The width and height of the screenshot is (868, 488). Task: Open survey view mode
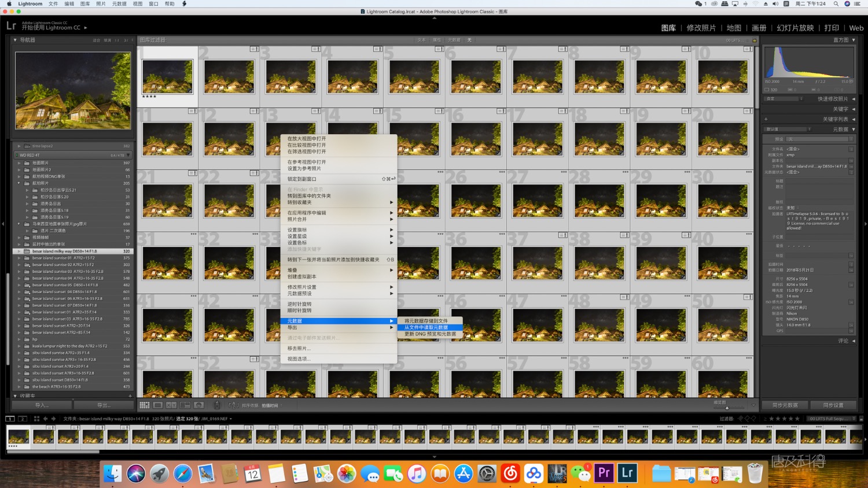pyautogui.click(x=185, y=405)
